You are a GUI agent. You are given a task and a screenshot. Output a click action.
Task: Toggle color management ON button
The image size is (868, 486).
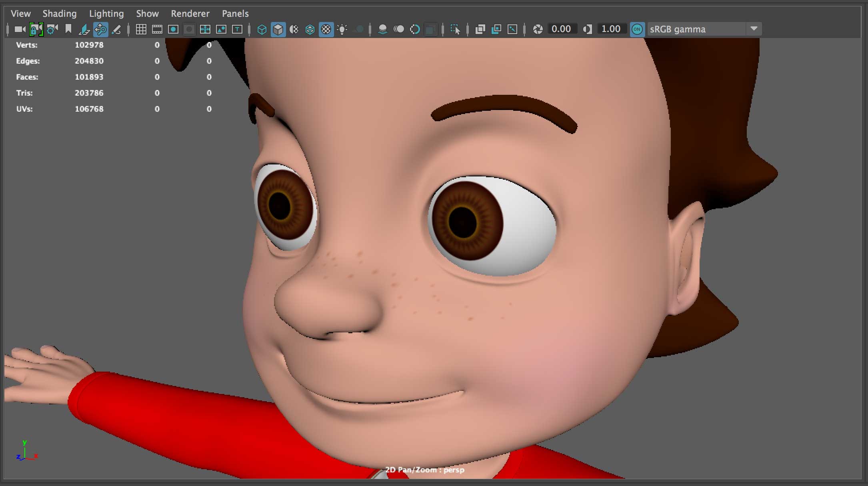tap(637, 29)
